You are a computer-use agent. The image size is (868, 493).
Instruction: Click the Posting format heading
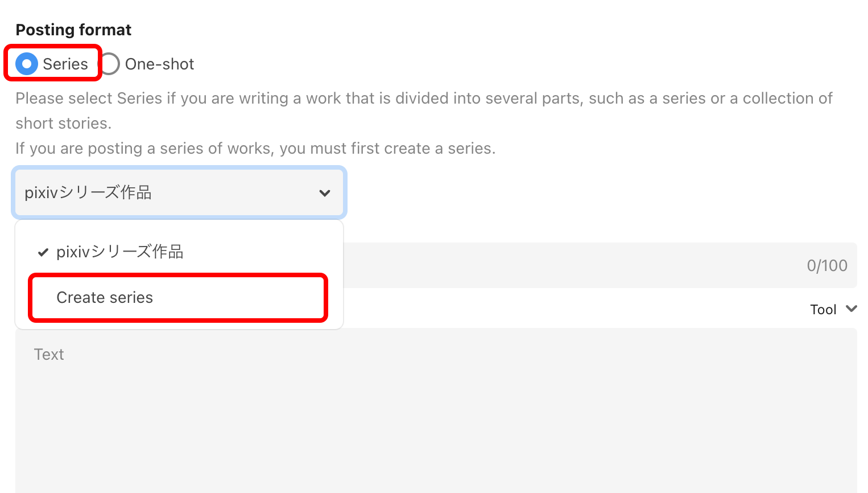73,29
